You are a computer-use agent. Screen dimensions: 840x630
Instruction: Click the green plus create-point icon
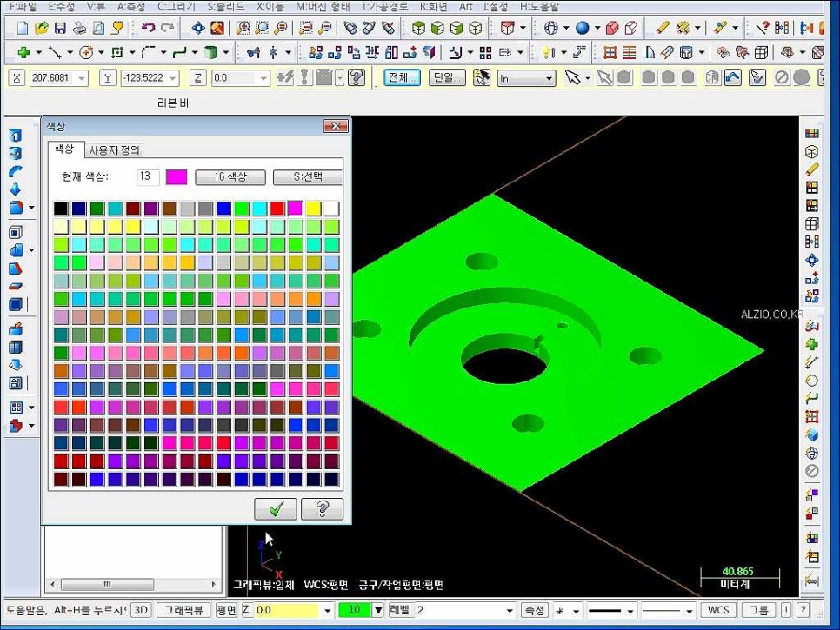[x=23, y=52]
